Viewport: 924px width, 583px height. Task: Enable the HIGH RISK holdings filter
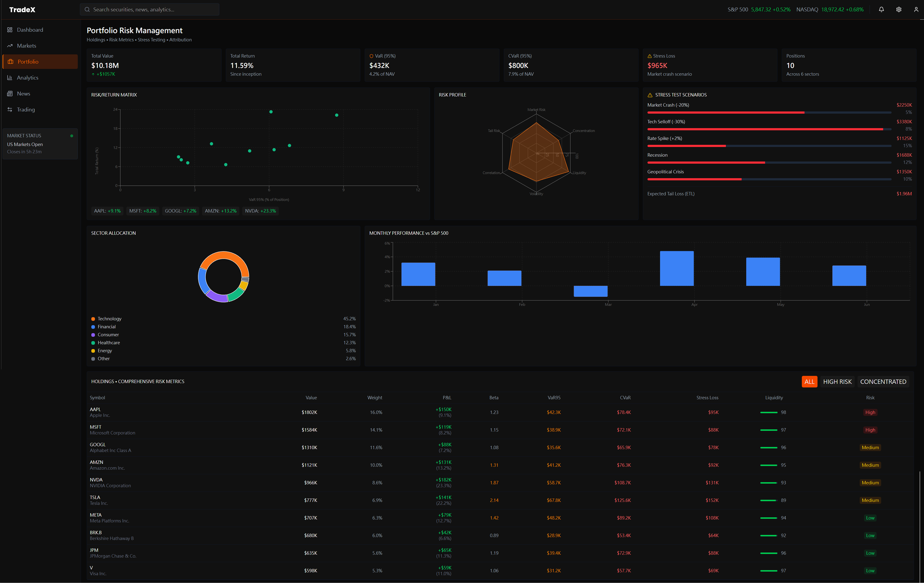click(838, 381)
